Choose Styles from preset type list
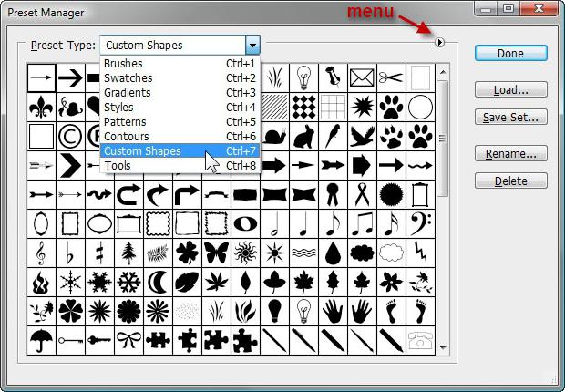The image size is (565, 392). coord(180,108)
